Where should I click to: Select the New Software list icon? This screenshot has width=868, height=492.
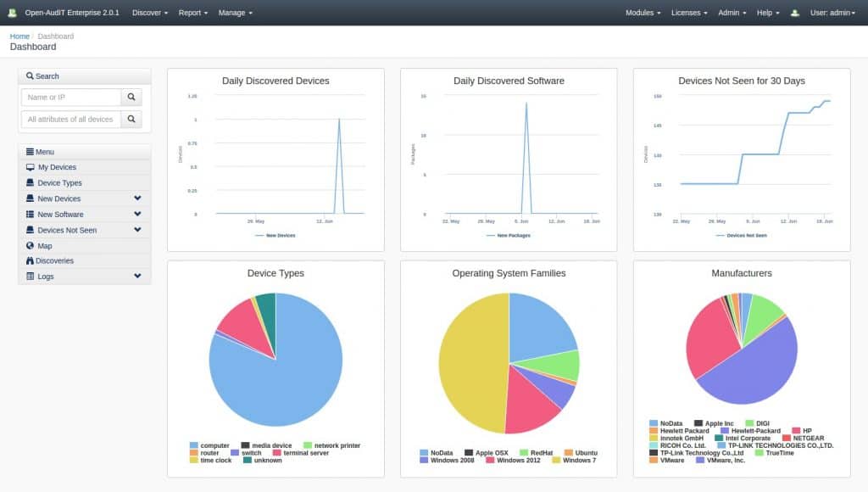click(x=26, y=214)
